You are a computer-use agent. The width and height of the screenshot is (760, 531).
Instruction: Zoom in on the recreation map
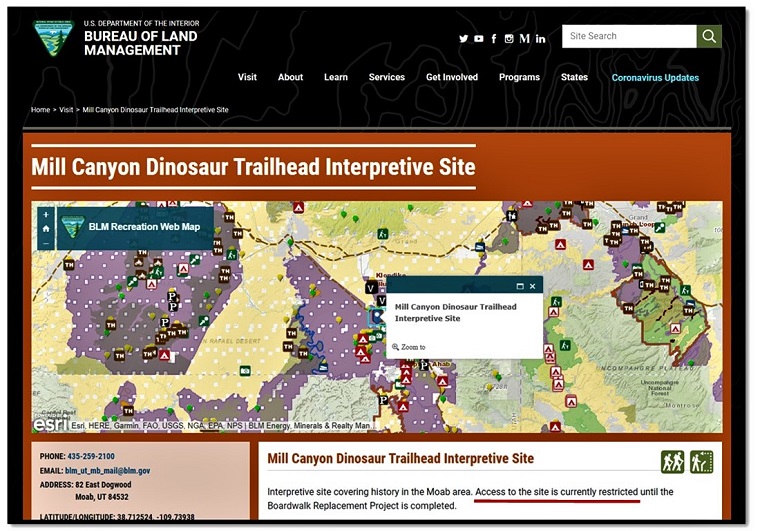(45, 214)
